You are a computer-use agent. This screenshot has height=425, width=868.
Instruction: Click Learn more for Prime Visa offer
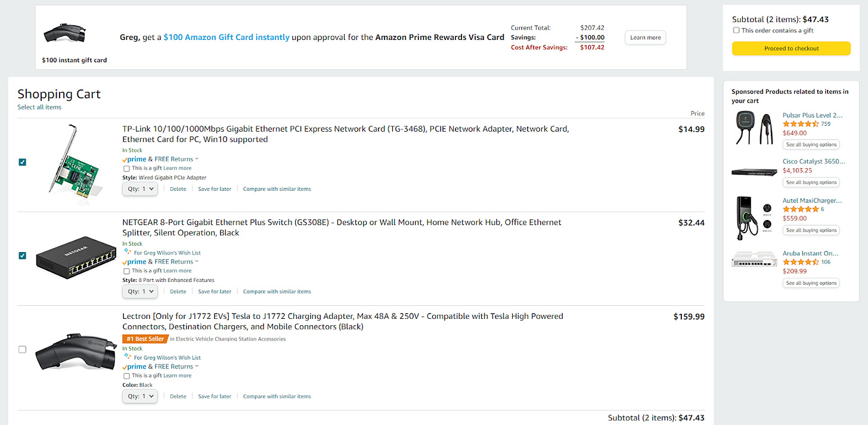[645, 38]
